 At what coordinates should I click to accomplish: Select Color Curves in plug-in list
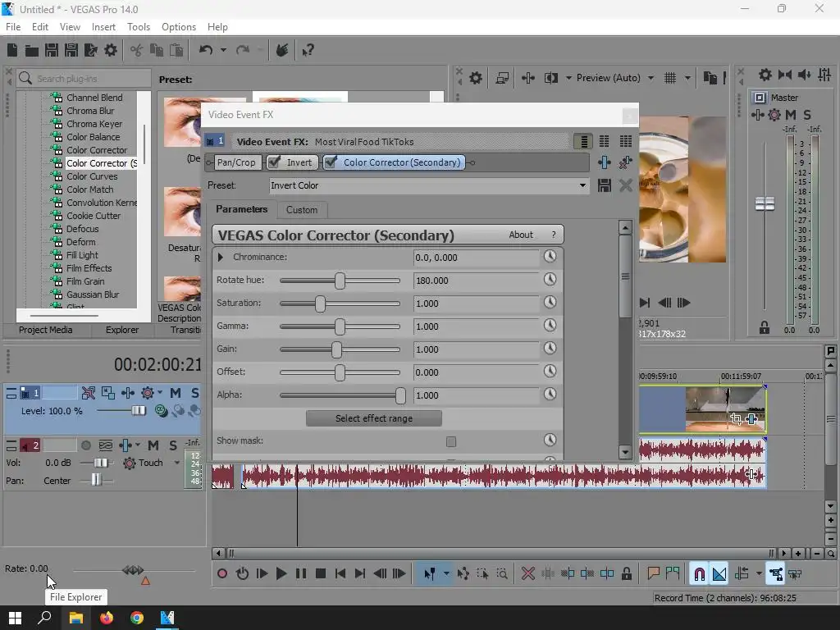point(92,176)
